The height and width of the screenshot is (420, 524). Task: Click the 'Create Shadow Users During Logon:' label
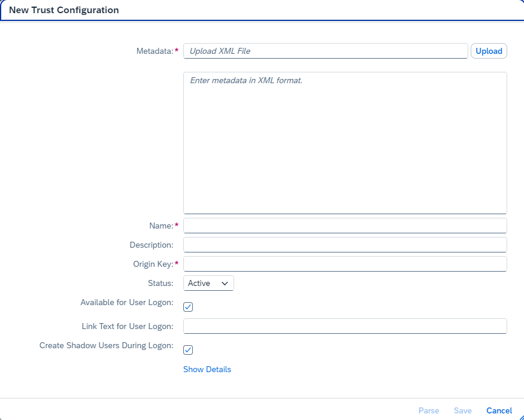click(x=106, y=345)
